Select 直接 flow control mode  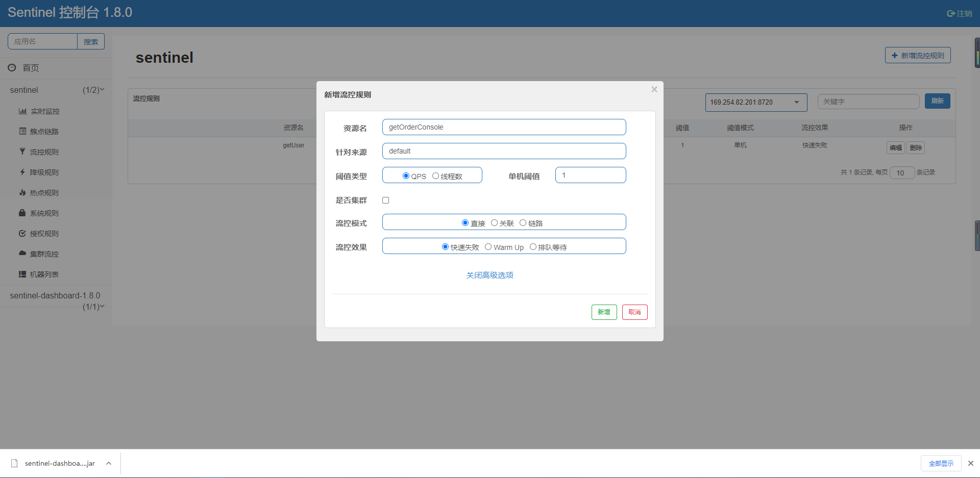465,223
